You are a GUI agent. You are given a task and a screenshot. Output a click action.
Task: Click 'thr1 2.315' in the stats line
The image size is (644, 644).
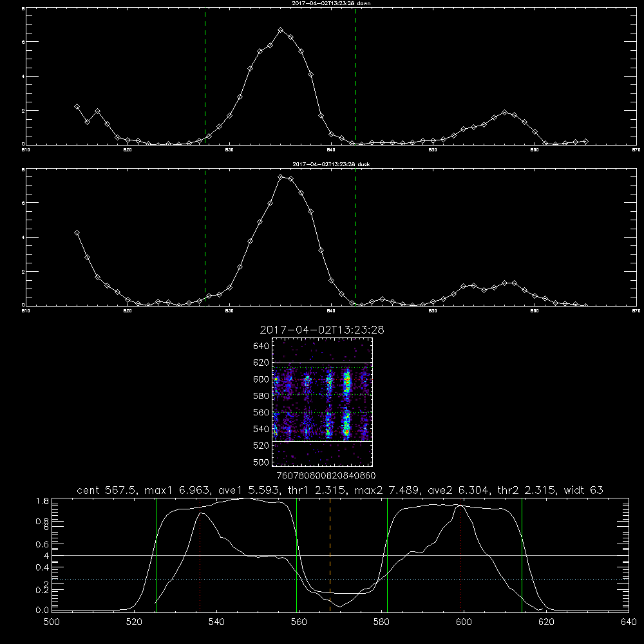pos(317,490)
